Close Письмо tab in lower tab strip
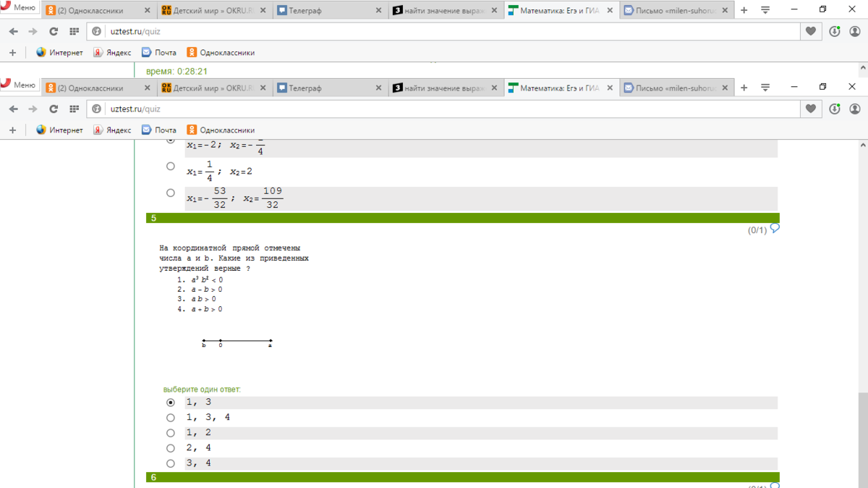Image resolution: width=868 pixels, height=488 pixels. coord(726,88)
